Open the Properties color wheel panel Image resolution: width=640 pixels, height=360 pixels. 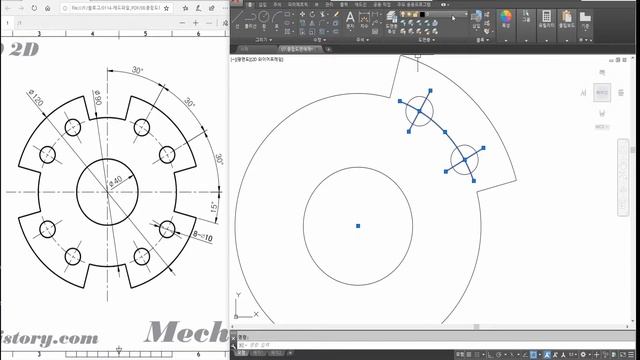pyautogui.click(x=506, y=19)
